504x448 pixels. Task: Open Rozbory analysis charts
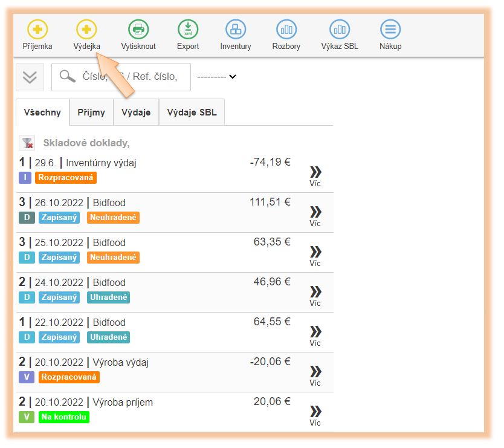click(x=286, y=29)
